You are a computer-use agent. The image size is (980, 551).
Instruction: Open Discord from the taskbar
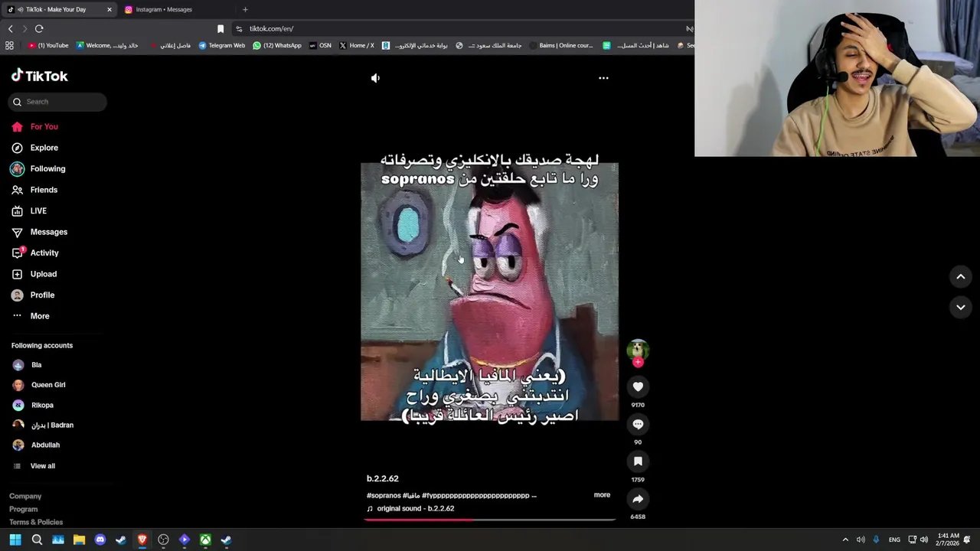pos(100,540)
